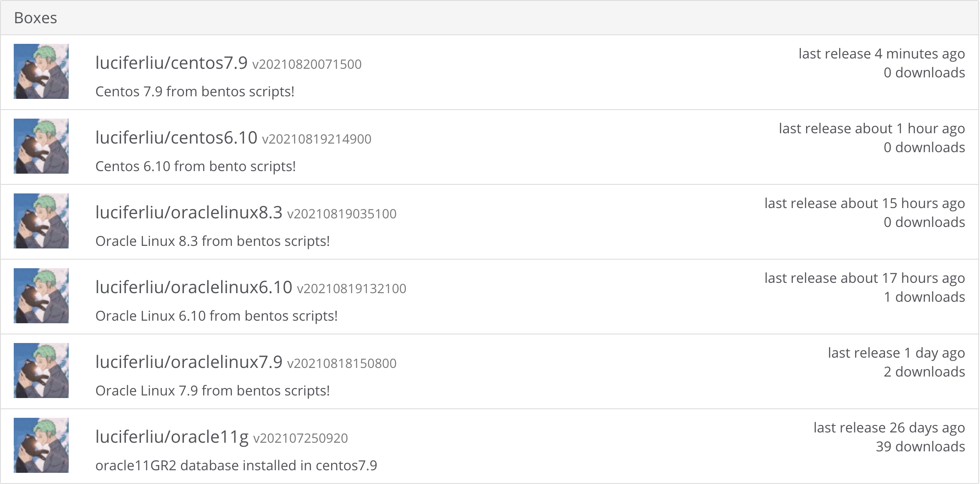The width and height of the screenshot is (980, 484).
Task: Click version label v202107250920
Action: point(300,438)
